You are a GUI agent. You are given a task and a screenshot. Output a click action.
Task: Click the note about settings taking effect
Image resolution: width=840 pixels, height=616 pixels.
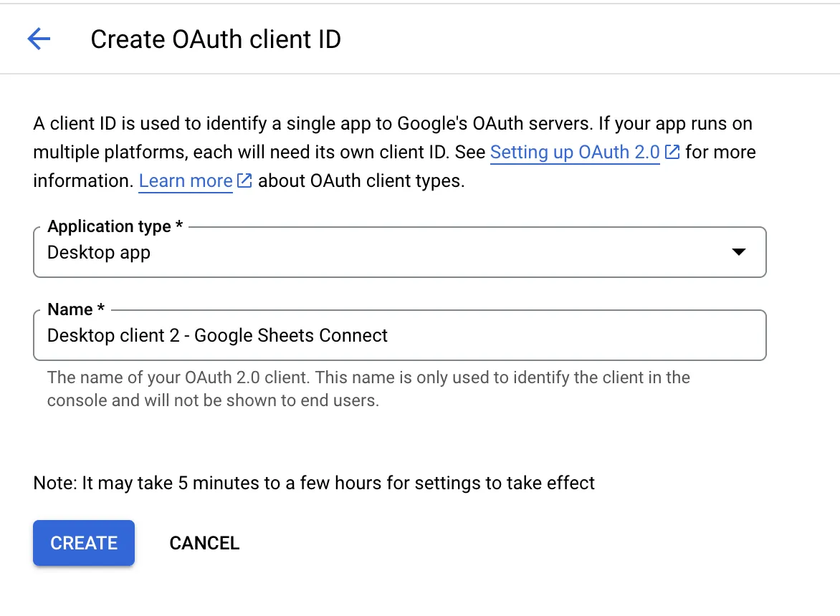point(314,483)
